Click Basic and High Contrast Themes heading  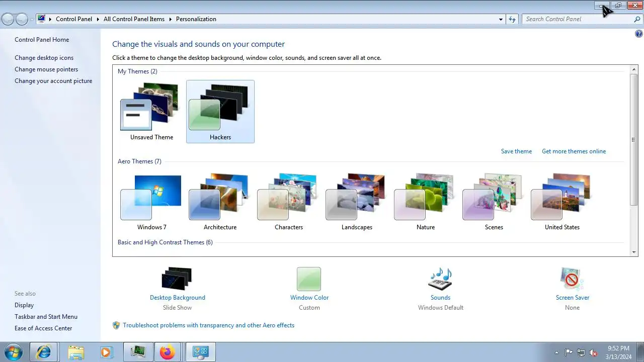tap(165, 242)
